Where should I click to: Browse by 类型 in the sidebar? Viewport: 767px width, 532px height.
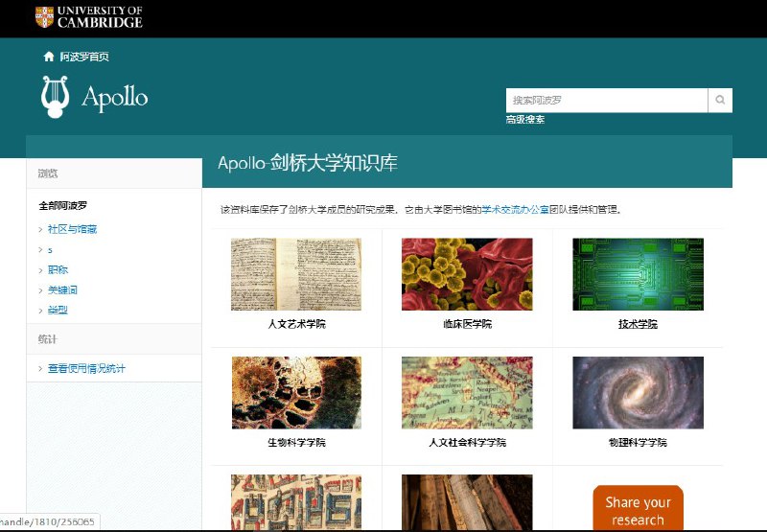(x=58, y=310)
